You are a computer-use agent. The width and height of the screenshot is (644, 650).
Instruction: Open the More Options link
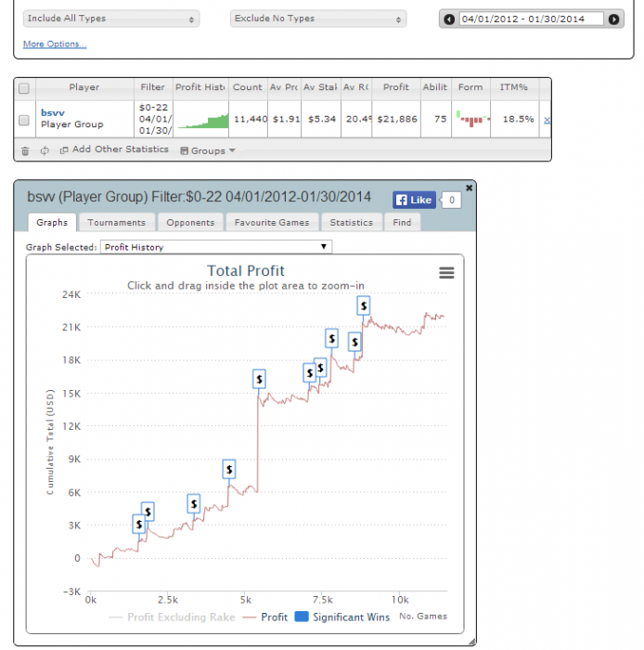point(55,44)
